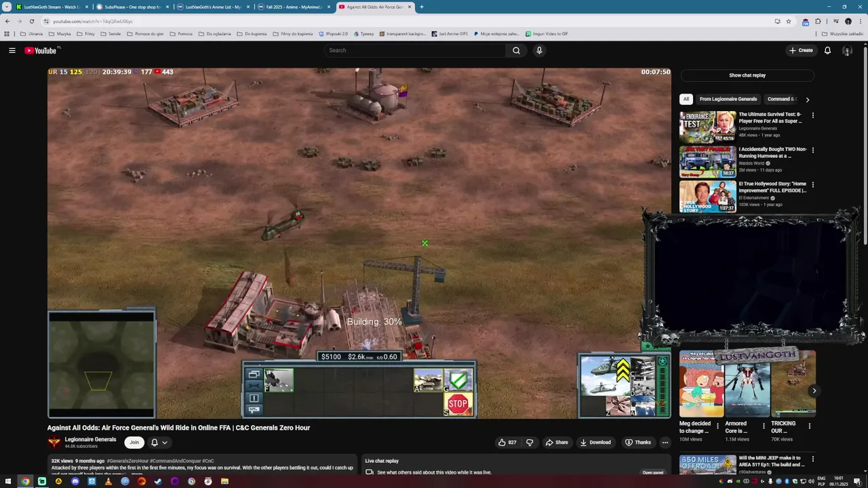The image size is (868, 488).
Task: Open menu for Ultimate Survival Test video
Action: (813, 115)
